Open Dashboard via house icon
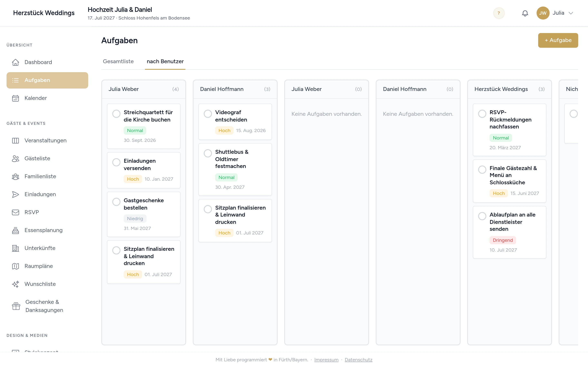This screenshot has height=367, width=588. tap(16, 62)
